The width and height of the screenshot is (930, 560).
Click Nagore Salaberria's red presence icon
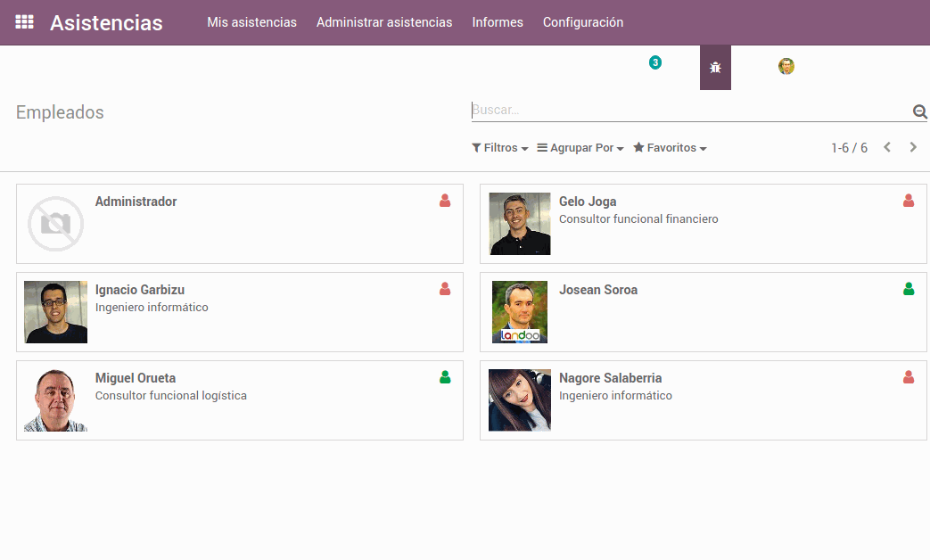(x=909, y=377)
